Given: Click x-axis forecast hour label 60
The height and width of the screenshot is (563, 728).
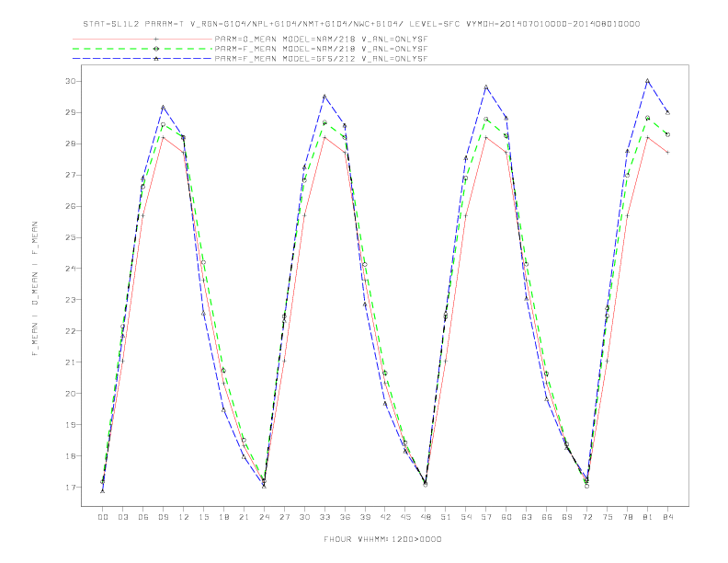Looking at the screenshot, I should coord(506,517).
